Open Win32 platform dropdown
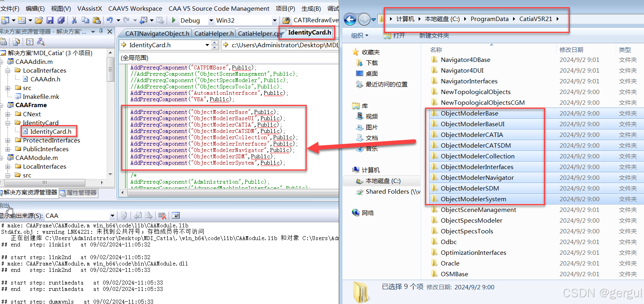 (275, 20)
